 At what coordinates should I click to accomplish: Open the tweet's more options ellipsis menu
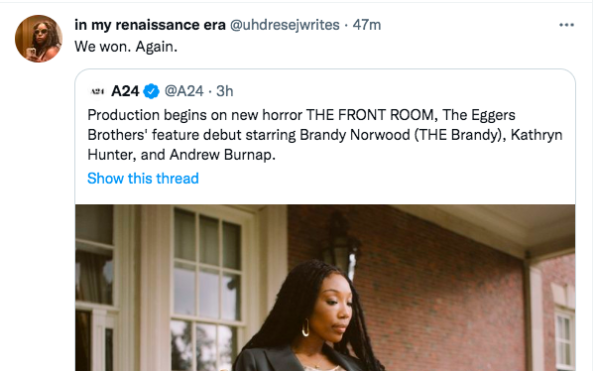566,25
